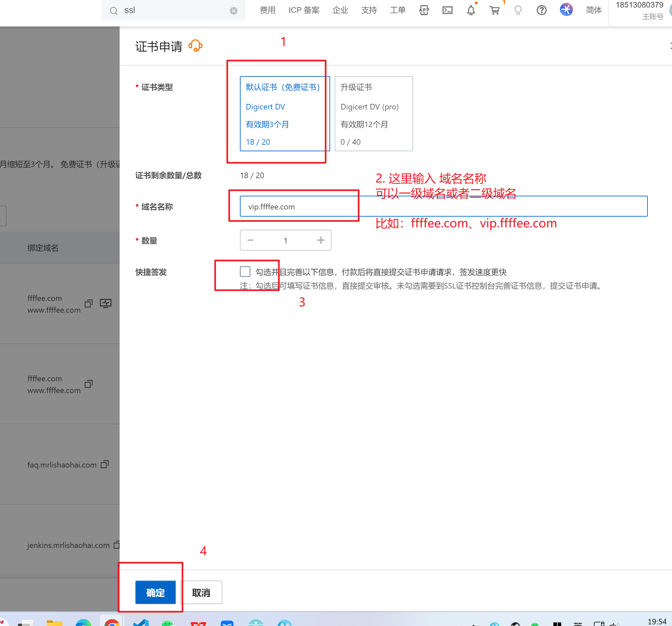Click the taskbar clock showing 19:54
Screen dimensions: 672x626
(657, 622)
